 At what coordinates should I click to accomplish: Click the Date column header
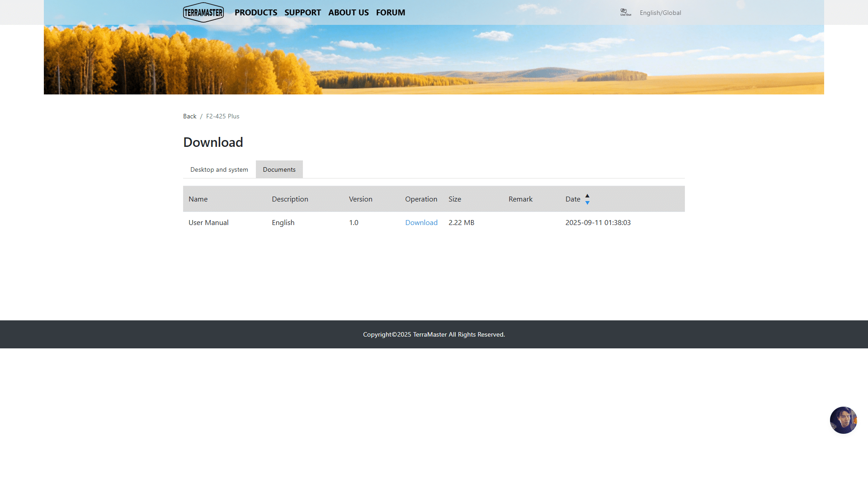click(572, 199)
